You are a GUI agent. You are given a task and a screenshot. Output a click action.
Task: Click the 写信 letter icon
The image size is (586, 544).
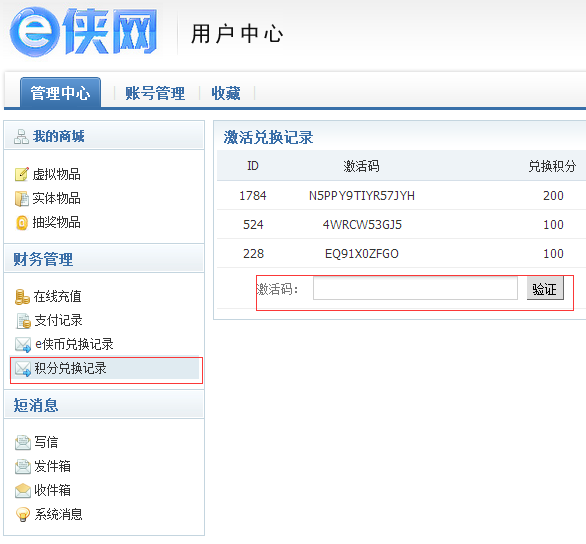coord(23,442)
